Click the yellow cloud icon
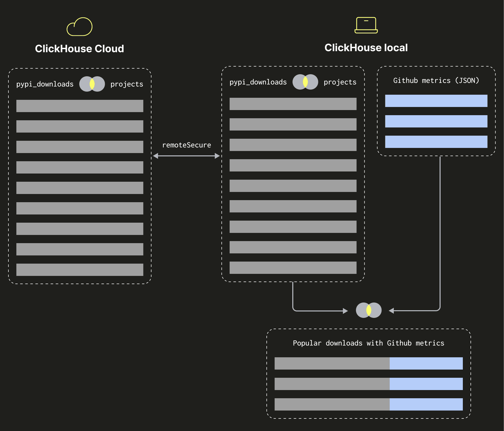This screenshot has width=504, height=431. [x=80, y=27]
